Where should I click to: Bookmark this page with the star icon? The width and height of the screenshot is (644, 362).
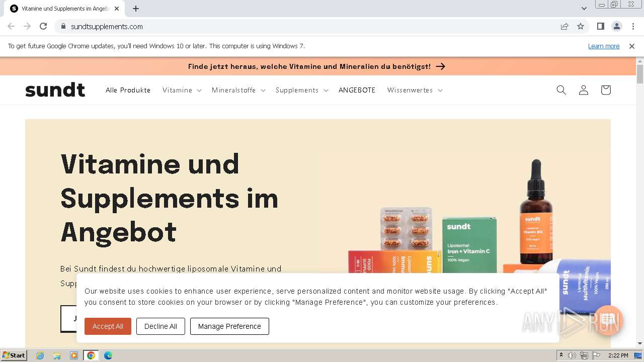click(x=581, y=26)
